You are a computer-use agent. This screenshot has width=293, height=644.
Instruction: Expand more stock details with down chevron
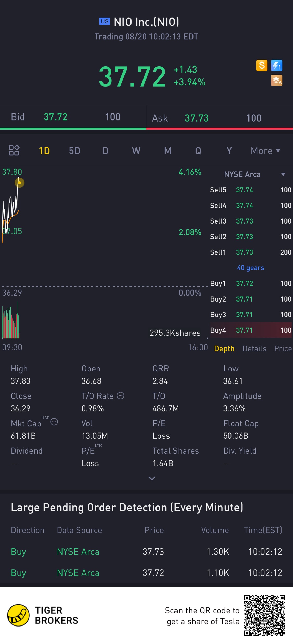[152, 478]
